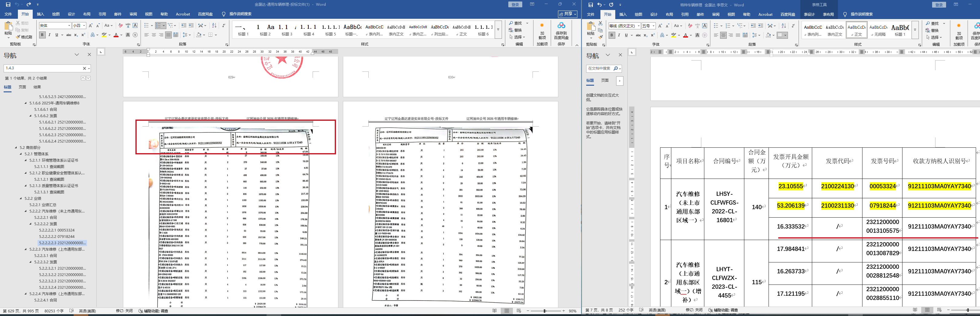The height and width of the screenshot is (316, 980).
Task: Sort paragraphs in left Word window
Action: 214,25
